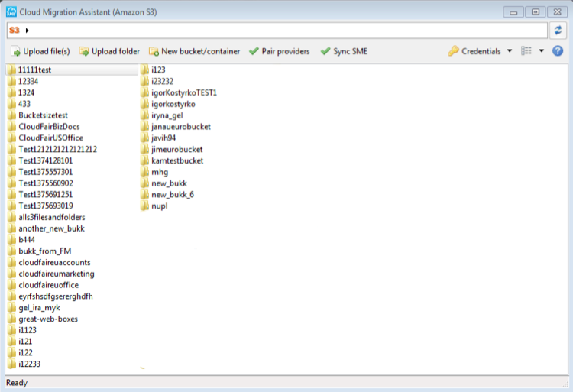The image size is (573, 392).
Task: Click the folder icon of CloudFairBizDocs
Action: [x=11, y=126]
